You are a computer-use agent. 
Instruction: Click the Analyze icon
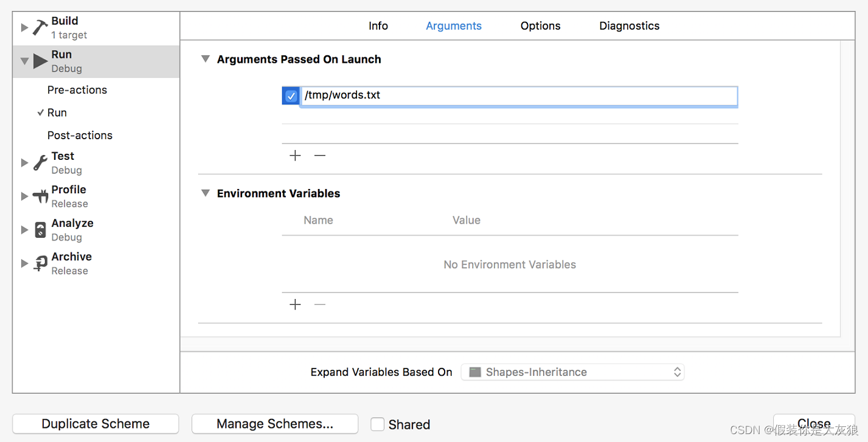click(40, 230)
